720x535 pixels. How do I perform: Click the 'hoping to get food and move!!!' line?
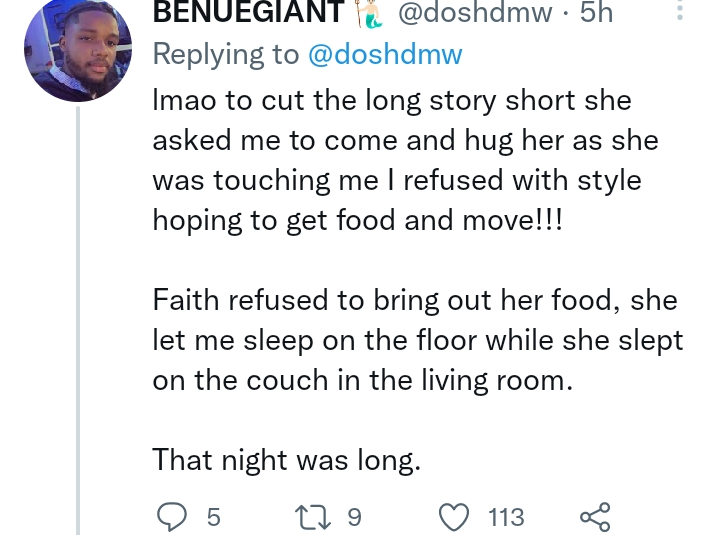point(357,220)
